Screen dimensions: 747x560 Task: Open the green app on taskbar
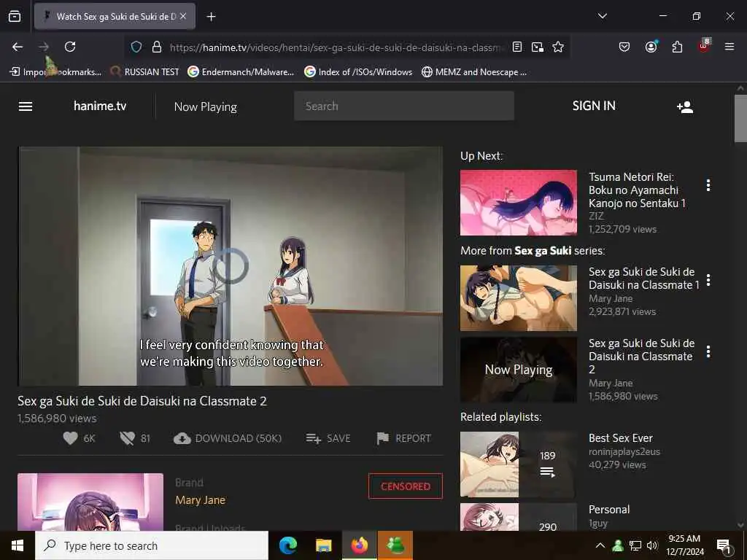[x=395, y=545]
